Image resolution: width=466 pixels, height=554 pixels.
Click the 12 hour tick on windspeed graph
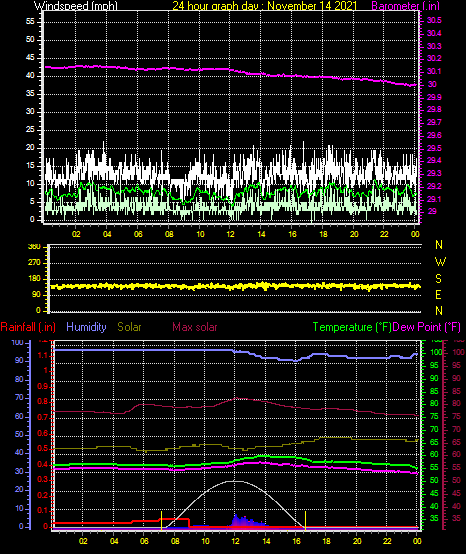[230, 234]
